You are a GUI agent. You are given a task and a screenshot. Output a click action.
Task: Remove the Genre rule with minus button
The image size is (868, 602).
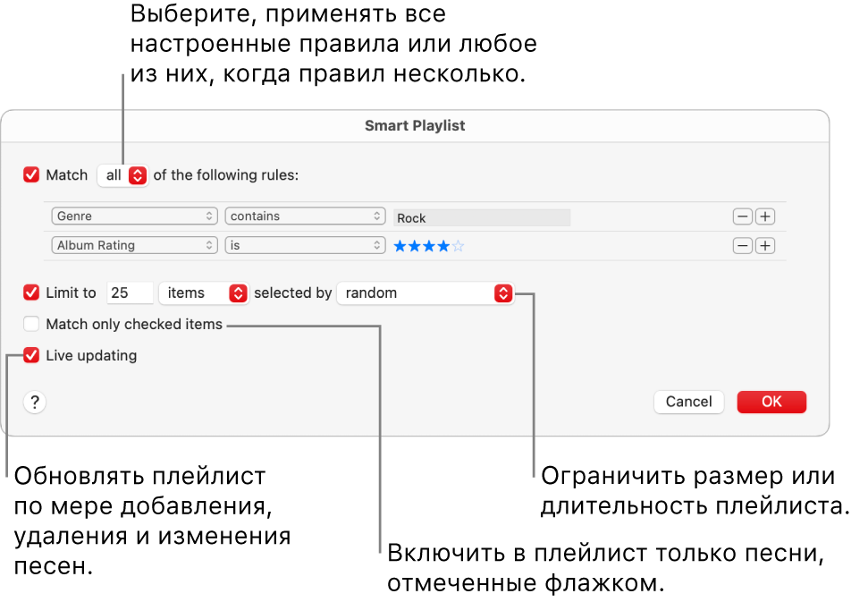coord(742,216)
